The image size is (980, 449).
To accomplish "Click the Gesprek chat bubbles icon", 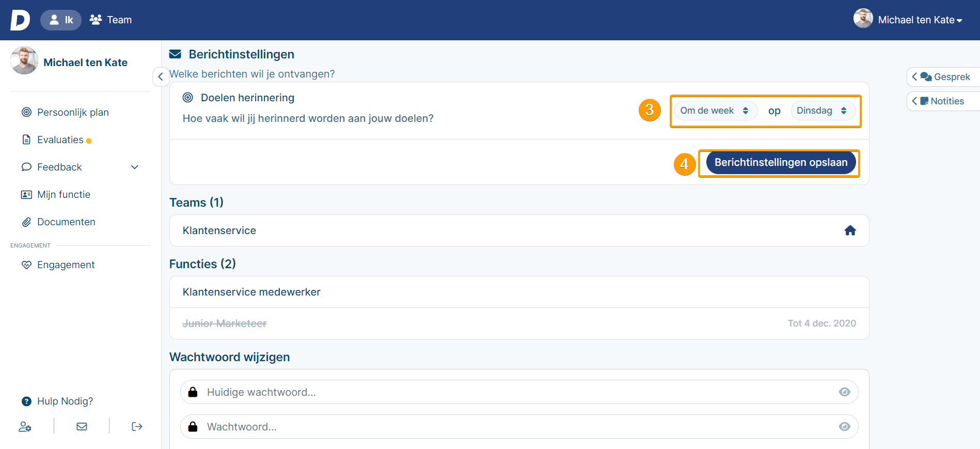I will click(x=926, y=77).
